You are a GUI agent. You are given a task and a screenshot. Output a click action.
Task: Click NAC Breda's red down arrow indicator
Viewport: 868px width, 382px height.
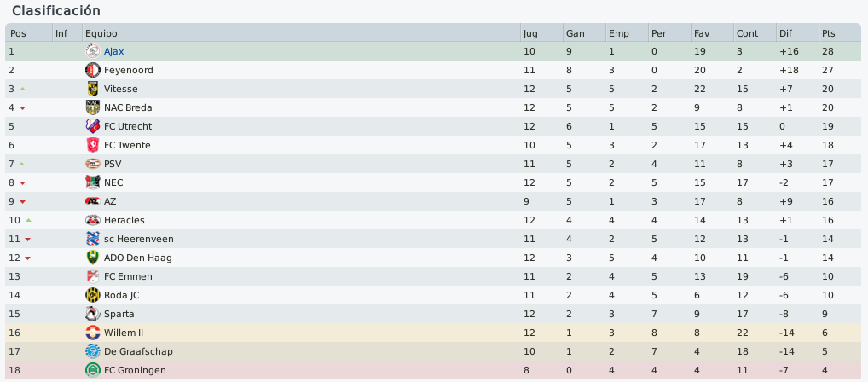point(23,108)
